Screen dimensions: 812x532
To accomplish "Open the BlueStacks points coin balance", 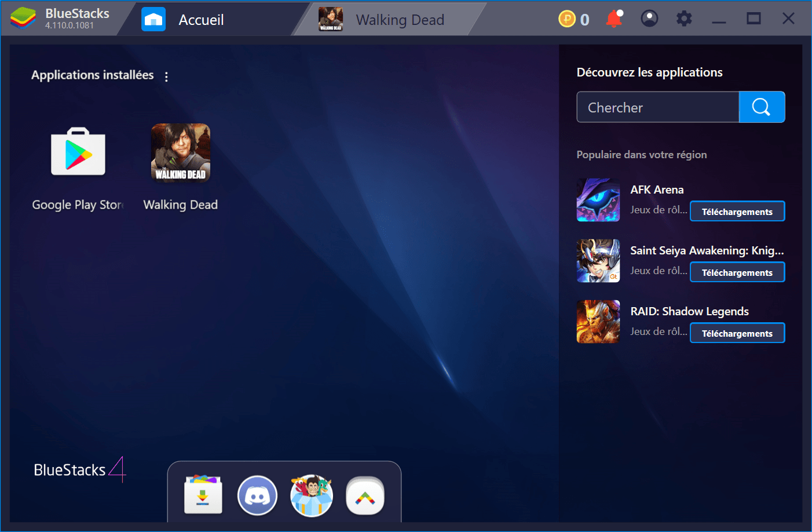I will pyautogui.click(x=573, y=19).
